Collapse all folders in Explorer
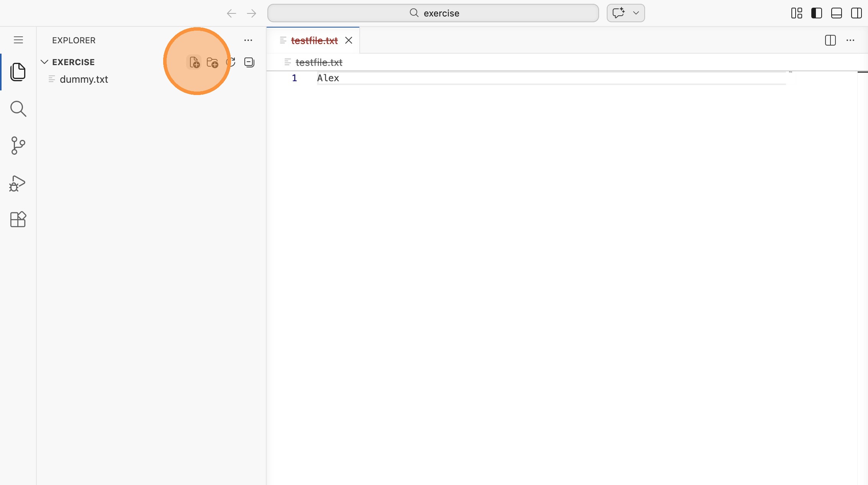868x485 pixels. (249, 62)
